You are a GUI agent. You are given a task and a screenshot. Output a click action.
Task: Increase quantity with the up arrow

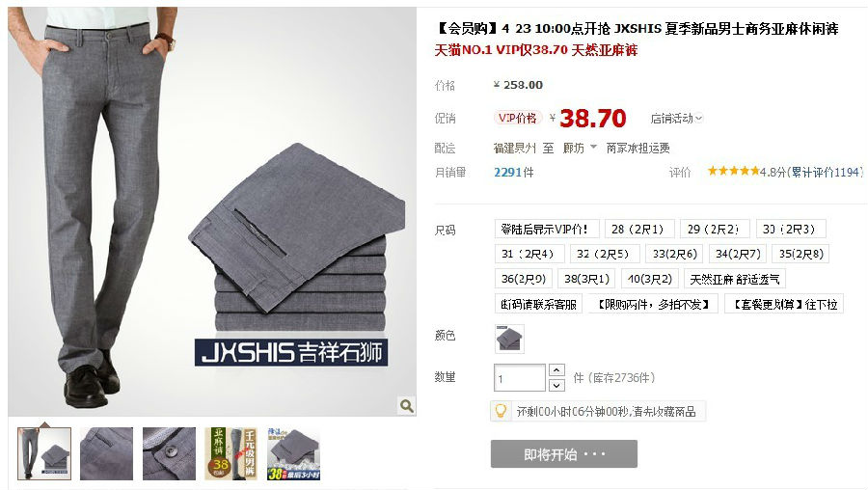coord(556,369)
